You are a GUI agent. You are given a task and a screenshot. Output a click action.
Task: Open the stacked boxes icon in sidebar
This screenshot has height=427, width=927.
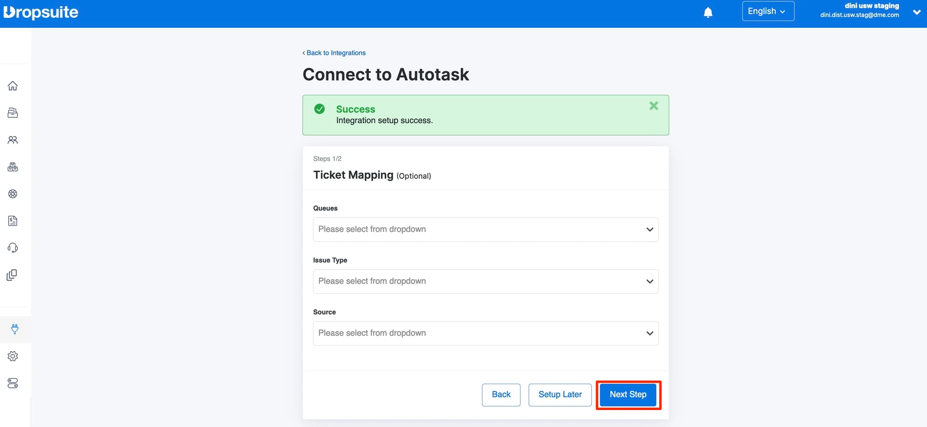tap(12, 167)
